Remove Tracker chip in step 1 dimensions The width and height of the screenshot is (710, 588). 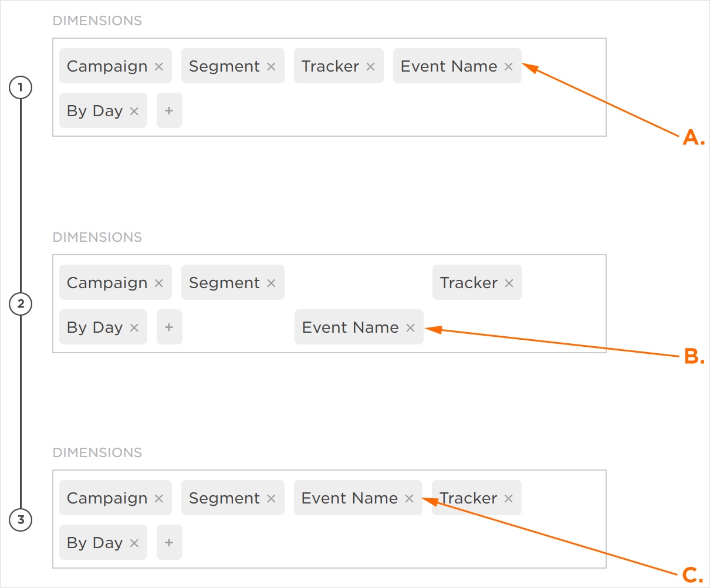click(370, 67)
